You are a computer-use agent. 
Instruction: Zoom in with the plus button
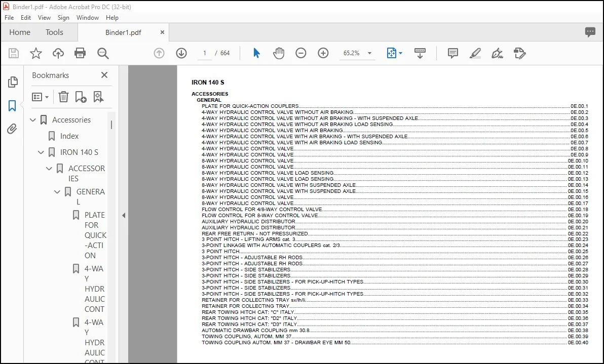point(323,53)
